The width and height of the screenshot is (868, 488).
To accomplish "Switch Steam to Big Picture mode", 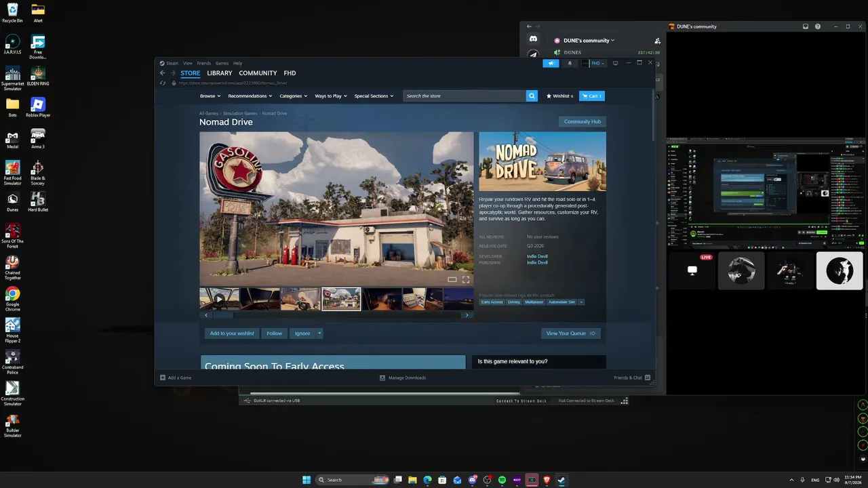I will pyautogui.click(x=615, y=63).
